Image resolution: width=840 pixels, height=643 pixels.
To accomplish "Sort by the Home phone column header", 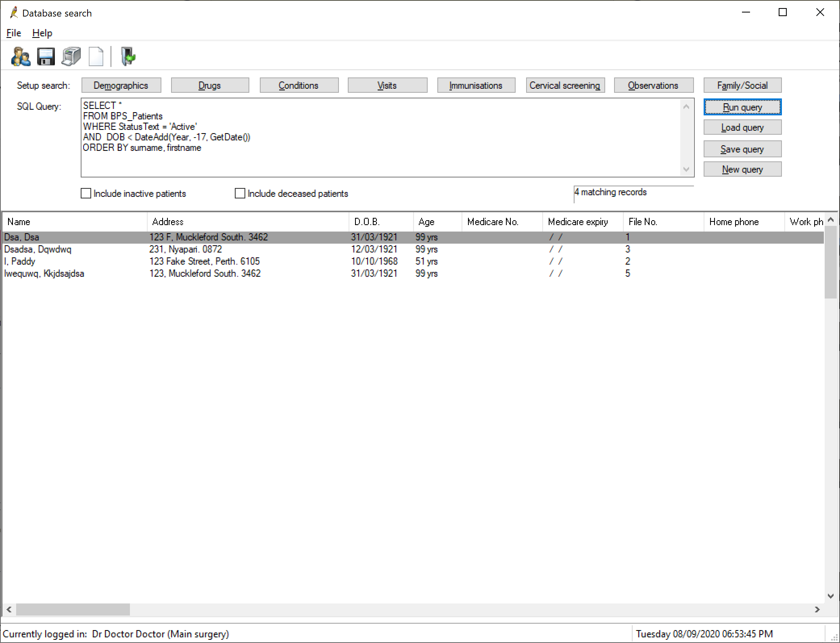I will coord(744,222).
